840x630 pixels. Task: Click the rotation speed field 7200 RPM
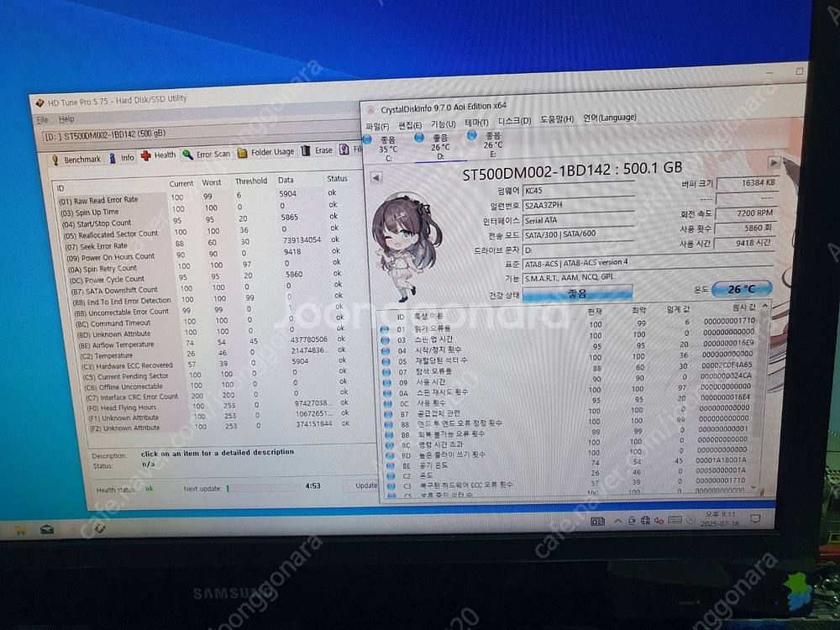coord(746,213)
